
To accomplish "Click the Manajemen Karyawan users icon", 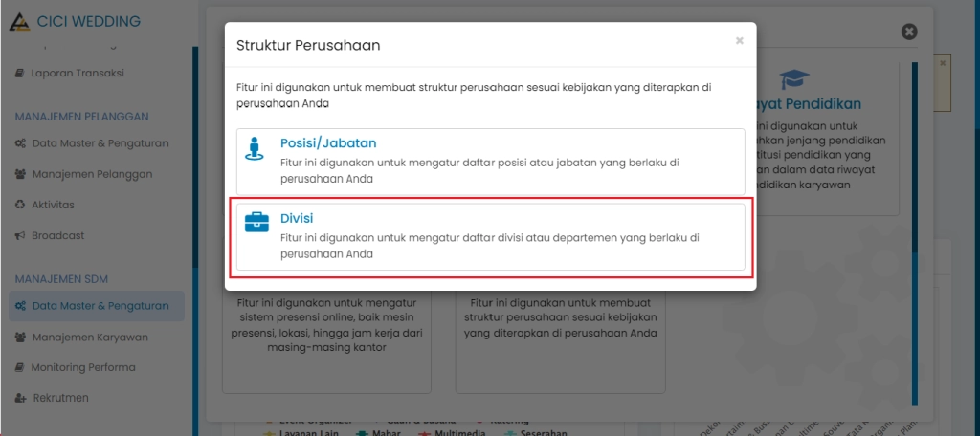I will pos(20,338).
